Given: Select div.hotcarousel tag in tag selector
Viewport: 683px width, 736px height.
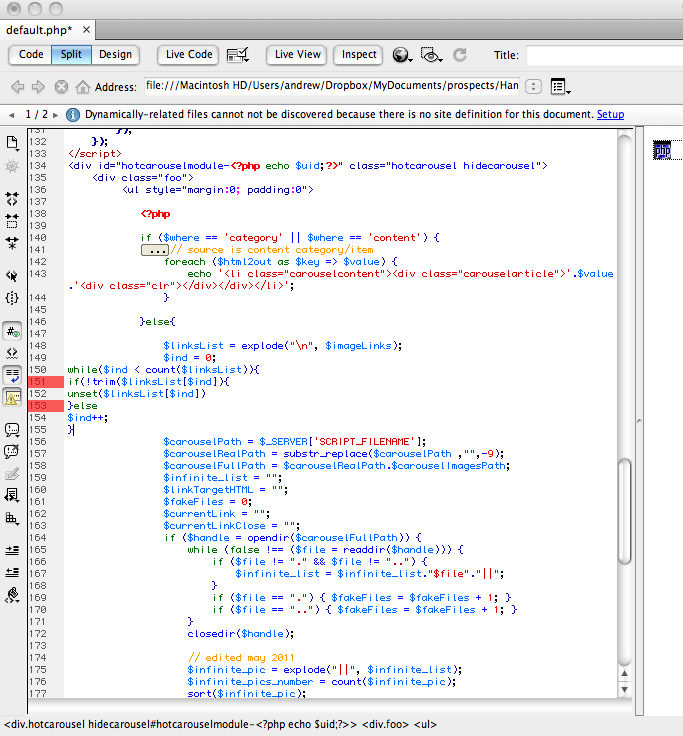Looking at the screenshot, I should click(181, 724).
